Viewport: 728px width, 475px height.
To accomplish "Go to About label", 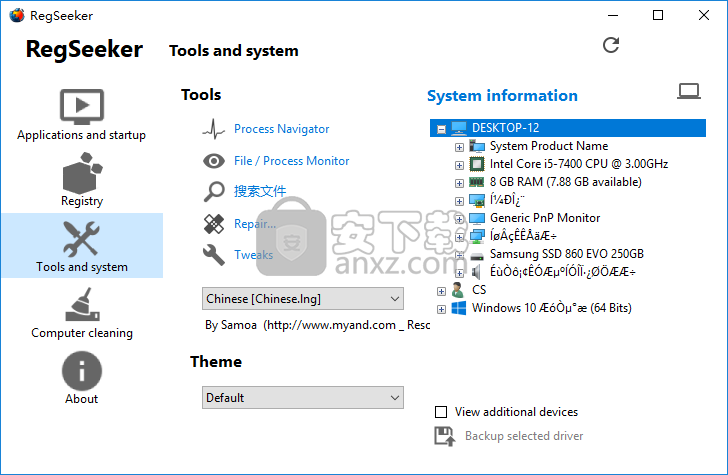I will pos(82,399).
